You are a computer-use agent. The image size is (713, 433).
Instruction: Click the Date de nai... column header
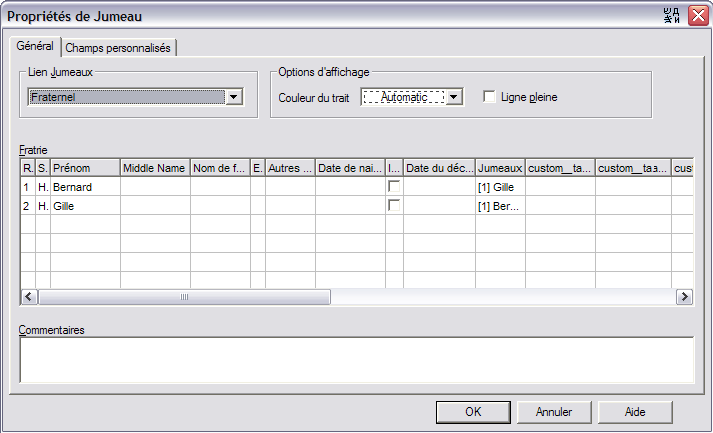[350, 168]
